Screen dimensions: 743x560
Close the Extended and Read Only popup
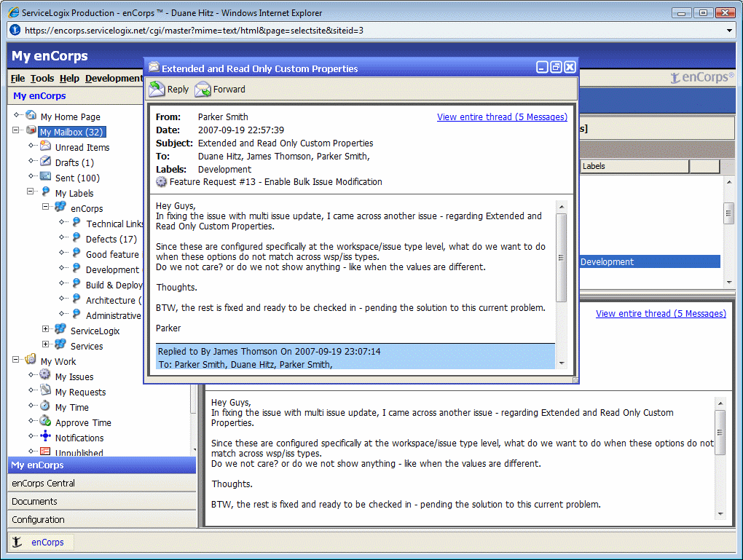click(570, 67)
